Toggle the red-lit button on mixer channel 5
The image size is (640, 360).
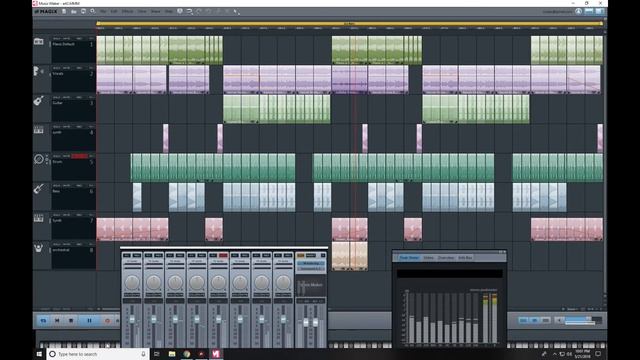[223, 255]
